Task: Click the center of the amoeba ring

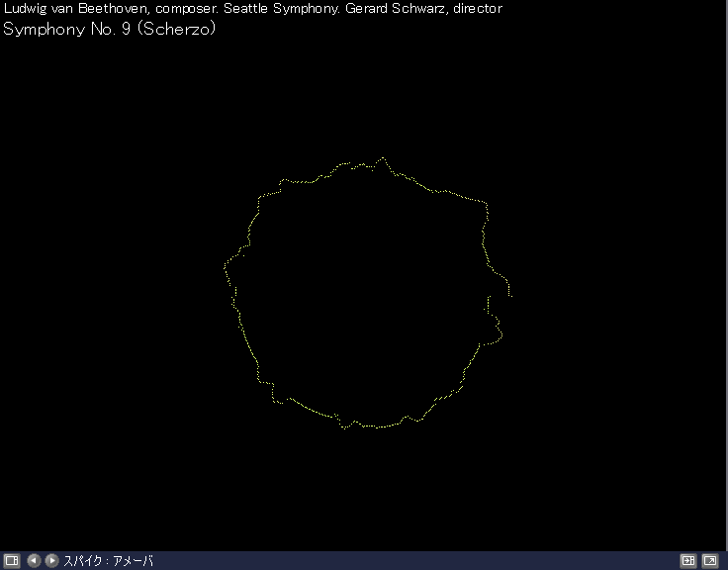Action: click(366, 294)
